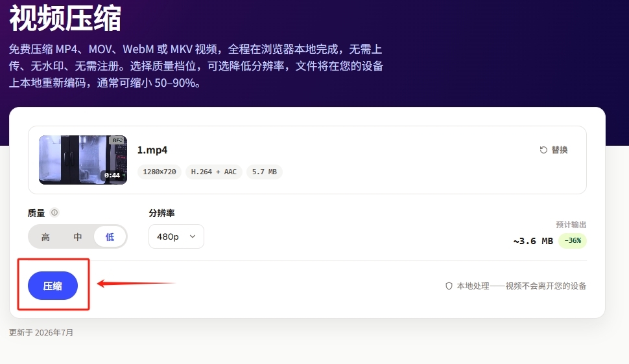The height and width of the screenshot is (364, 629).
Task: Click the H.264 + AAC codec tag
Action: [214, 172]
